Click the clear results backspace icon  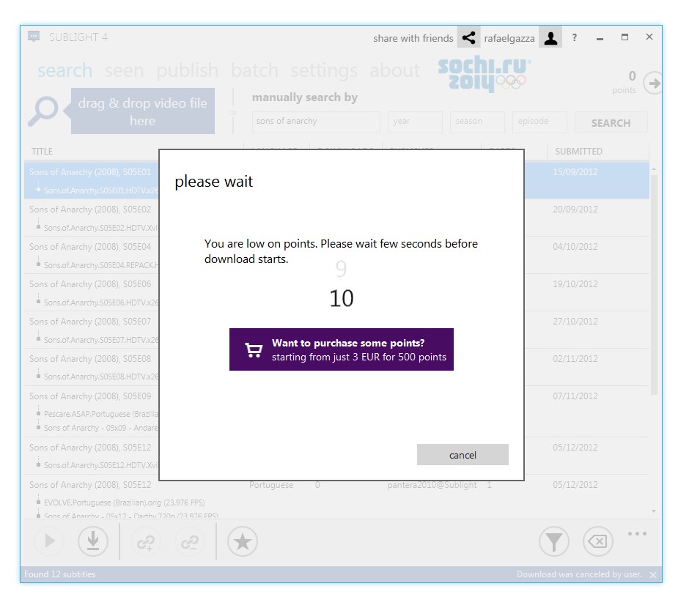click(x=598, y=541)
